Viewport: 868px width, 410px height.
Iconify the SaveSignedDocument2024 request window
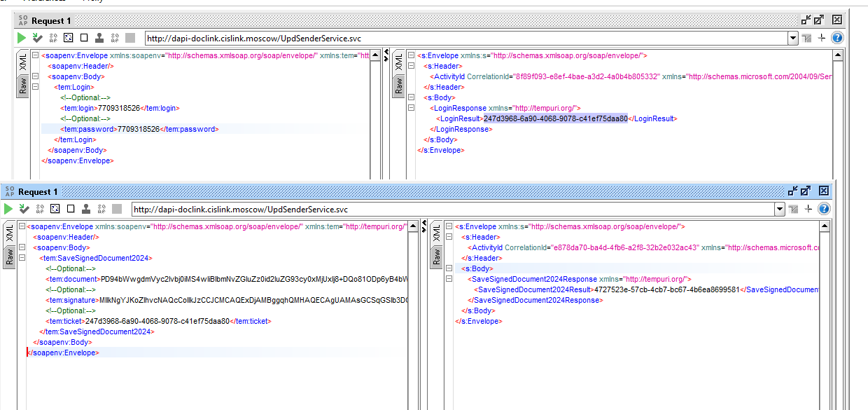(793, 191)
